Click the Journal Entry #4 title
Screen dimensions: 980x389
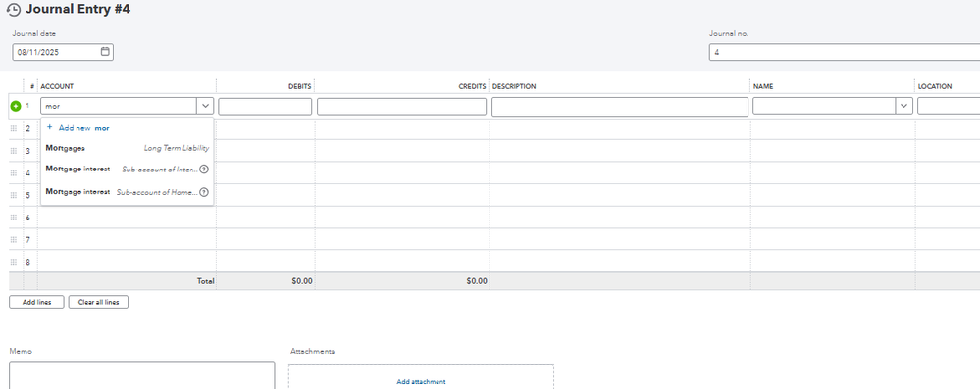click(78, 10)
